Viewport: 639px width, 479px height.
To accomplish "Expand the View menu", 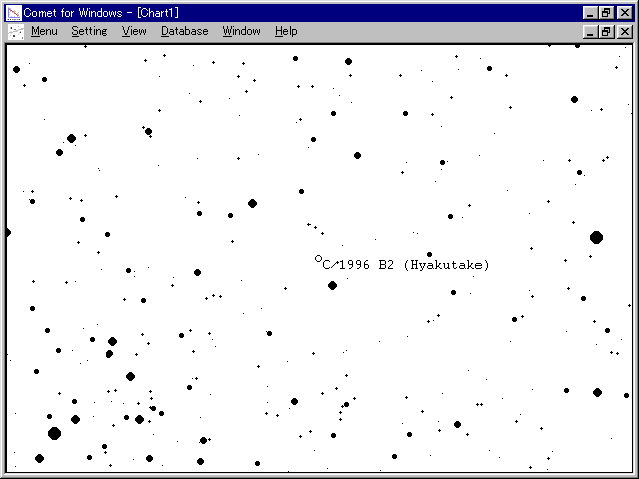I will coord(134,31).
